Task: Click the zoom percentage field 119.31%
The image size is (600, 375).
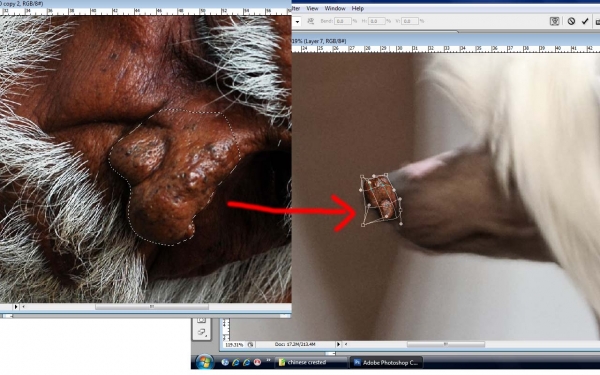Action: [234, 345]
